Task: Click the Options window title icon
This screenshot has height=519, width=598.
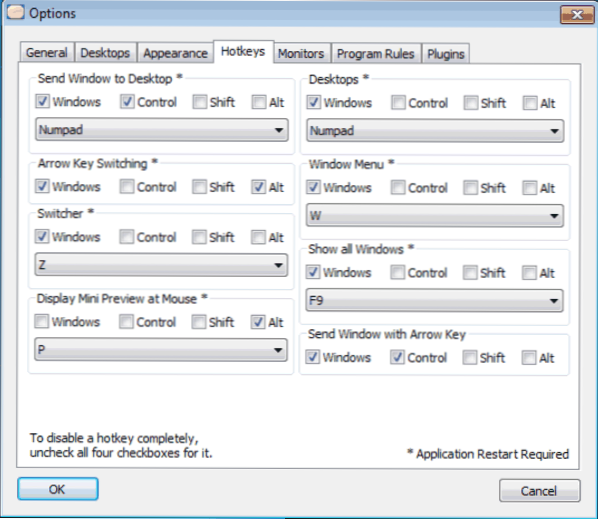Action: (16, 12)
